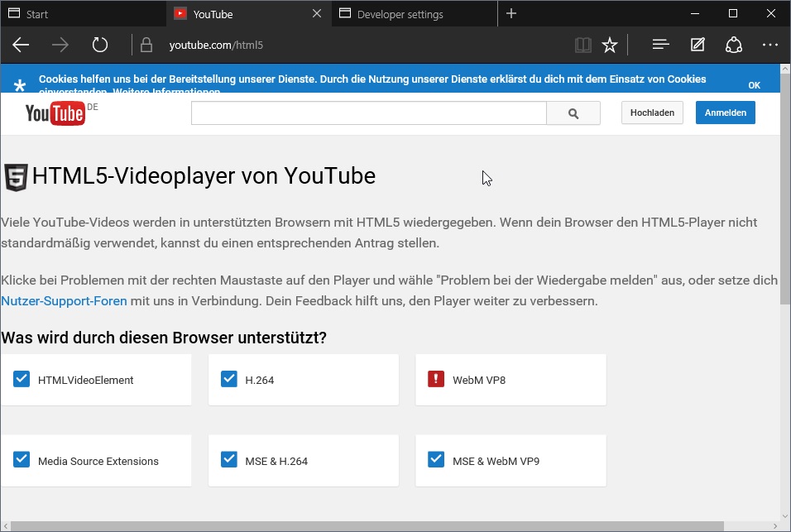
Task: Click the HTML5 shield logo icon
Action: pyautogui.click(x=16, y=178)
